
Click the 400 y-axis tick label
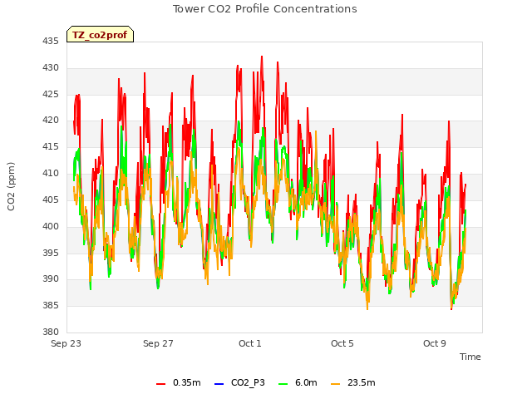51,226
